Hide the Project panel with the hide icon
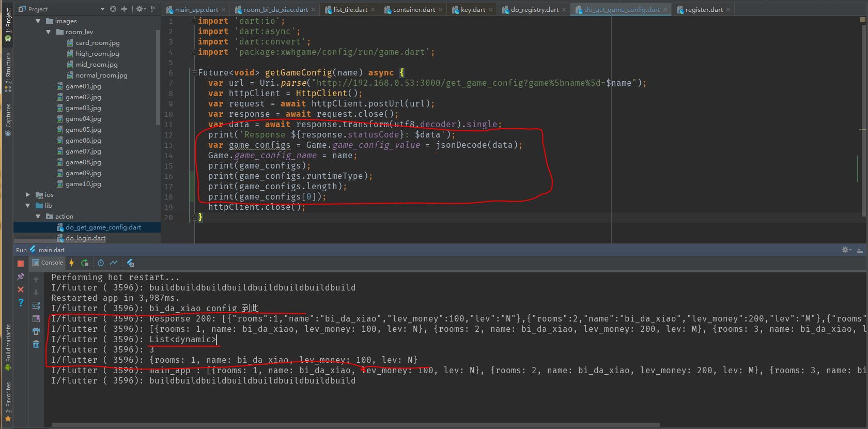 click(x=153, y=9)
